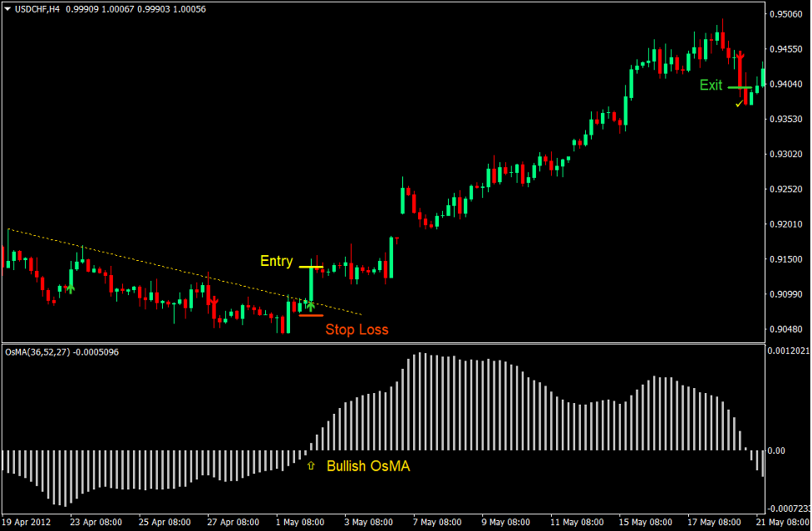Collapse the OsMA indicator subwindow divider

[x=406, y=342]
